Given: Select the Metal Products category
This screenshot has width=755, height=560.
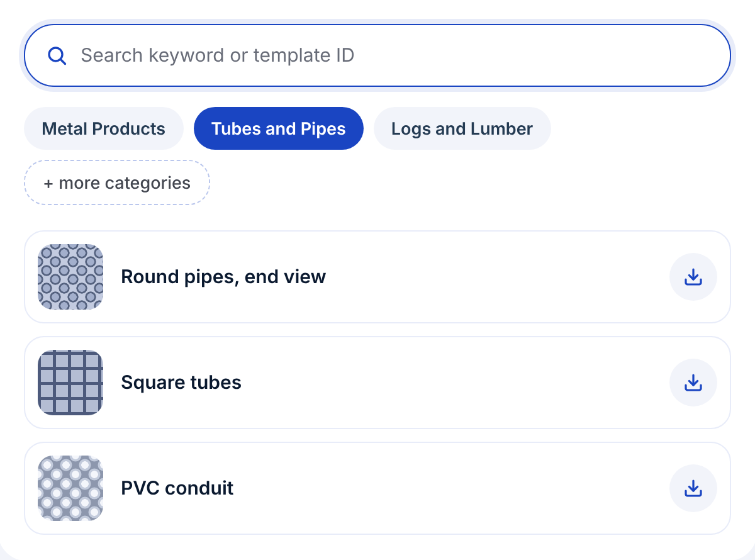Looking at the screenshot, I should click(104, 128).
